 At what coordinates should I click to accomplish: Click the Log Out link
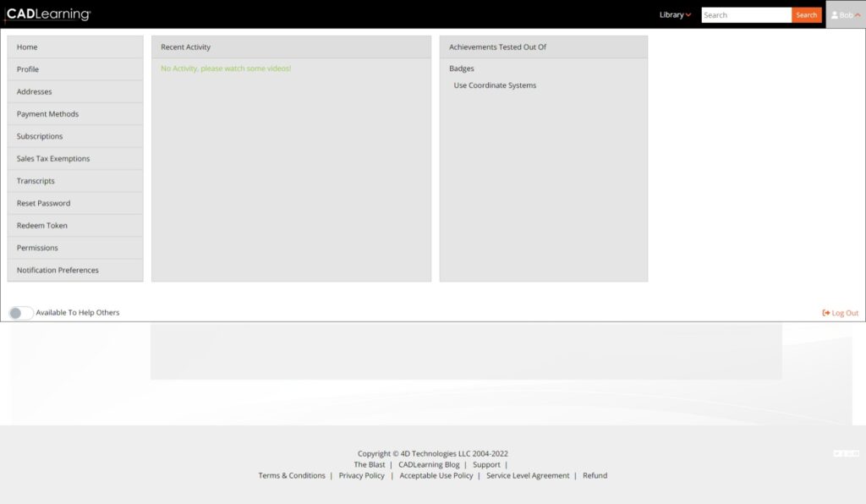(x=840, y=313)
